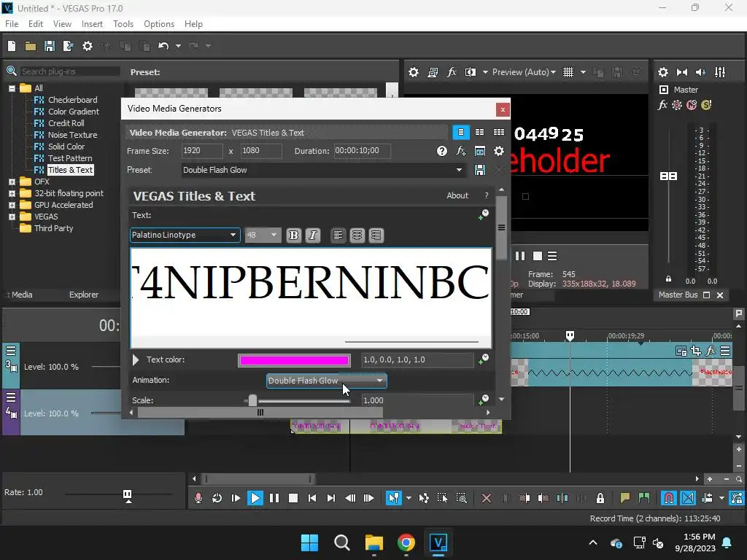This screenshot has width=747, height=560.
Task: Open the Undo history dropdown arrow
Action: 178,46
